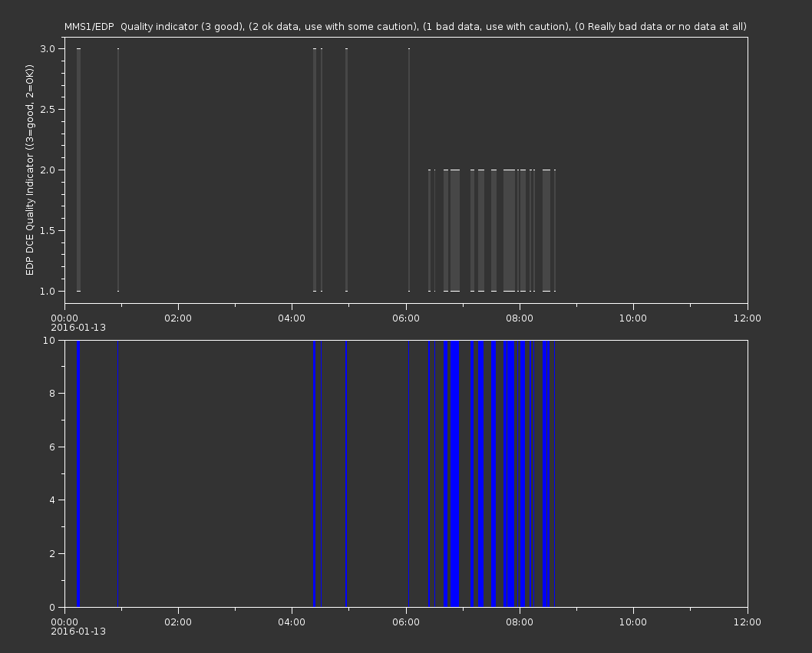Viewport: 812px width, 653px height.
Task: Click the 'EDP DCE Quality Indicator' y-axis label
Action: point(29,170)
